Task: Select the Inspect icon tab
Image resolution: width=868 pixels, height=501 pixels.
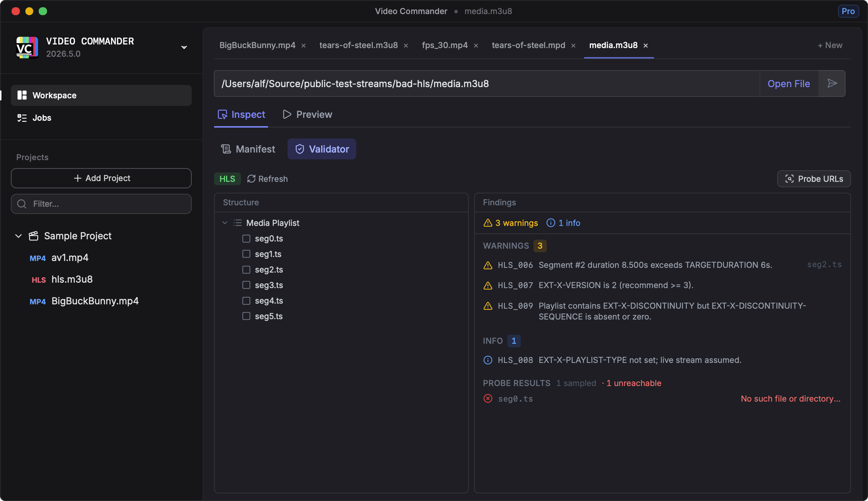Action: 223,114
